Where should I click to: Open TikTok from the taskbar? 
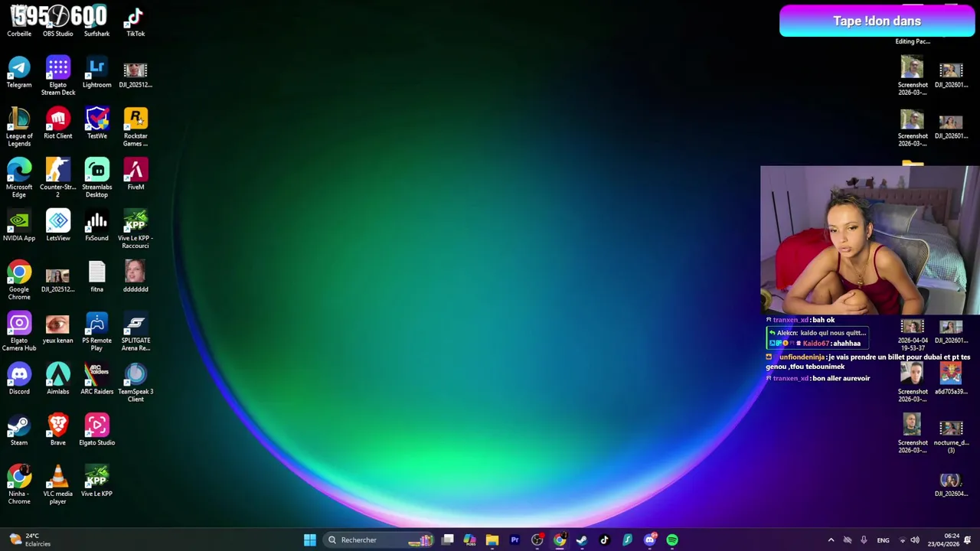click(x=604, y=540)
